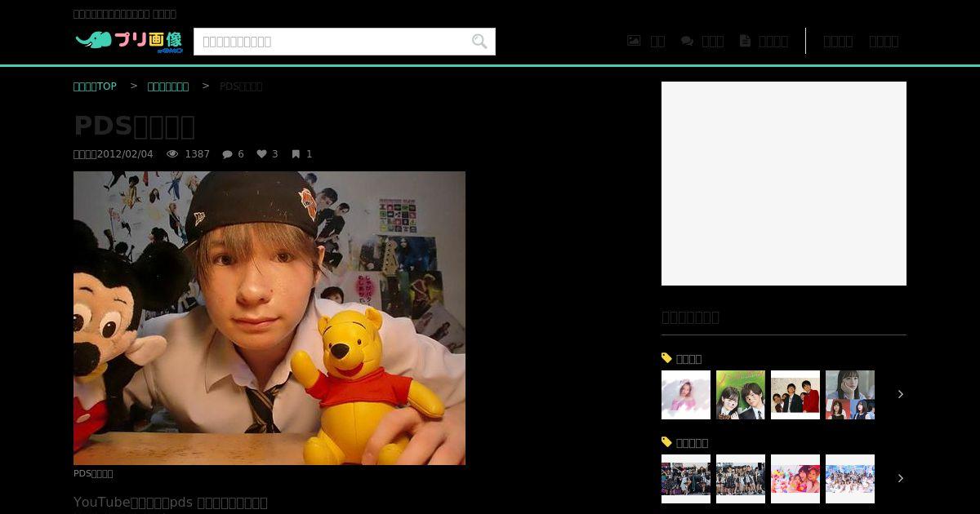Viewport: 980px width, 514px height.
Task: Click the magnifying glass search icon
Action: pos(479,42)
